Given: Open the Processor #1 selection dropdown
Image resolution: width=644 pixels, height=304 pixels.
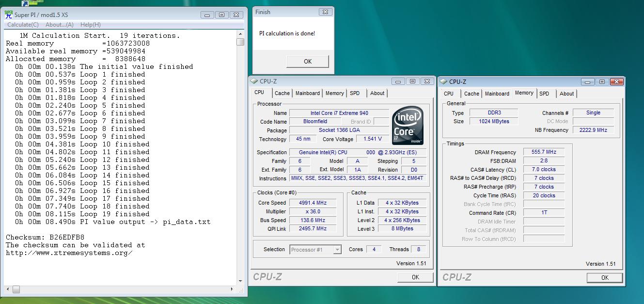Looking at the screenshot, I should click(x=315, y=250).
